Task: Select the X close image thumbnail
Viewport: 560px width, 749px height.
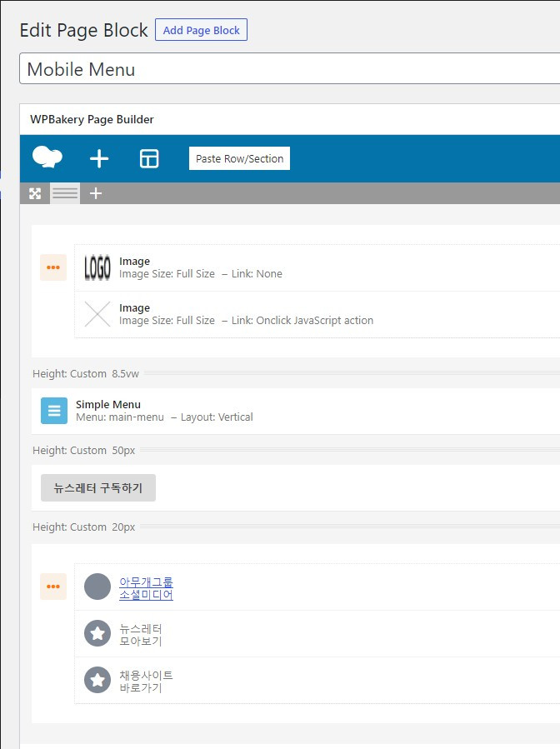Action: click(x=97, y=314)
